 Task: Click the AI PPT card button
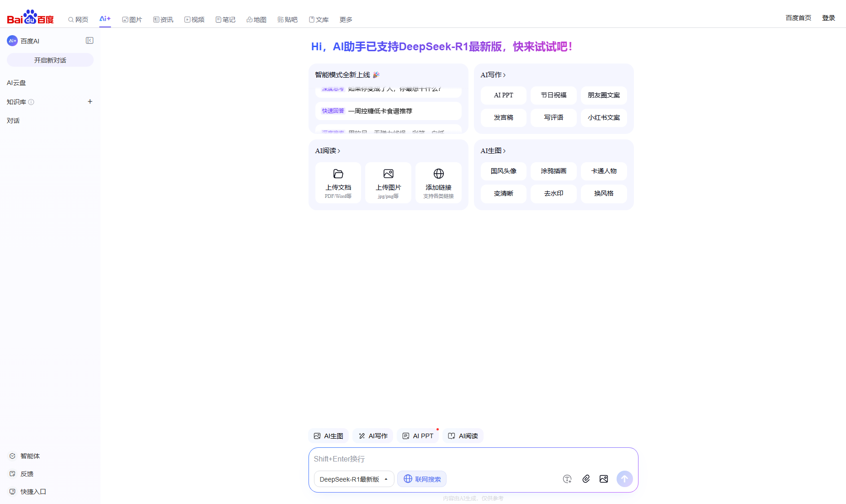tap(504, 95)
